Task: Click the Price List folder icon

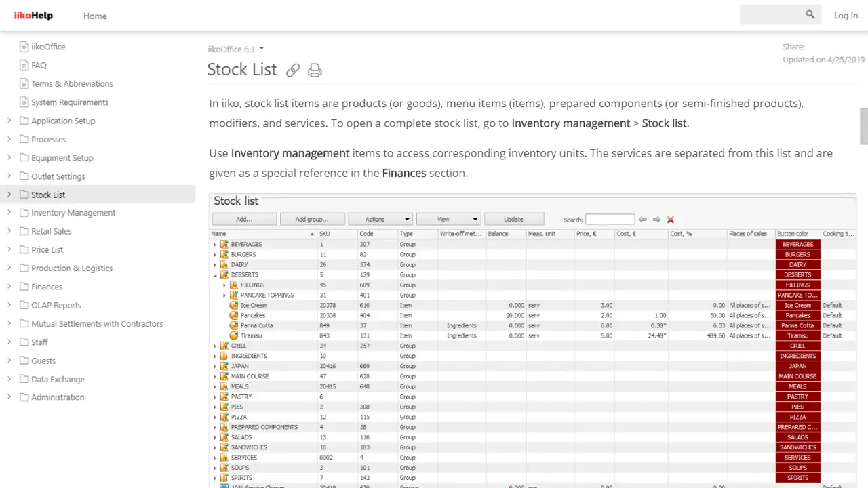Action: (24, 250)
